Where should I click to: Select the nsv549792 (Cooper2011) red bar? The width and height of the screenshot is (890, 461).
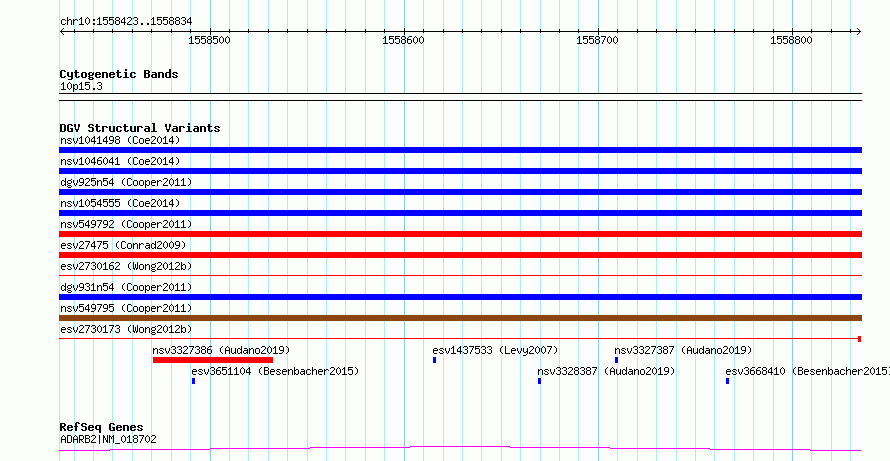coord(460,234)
